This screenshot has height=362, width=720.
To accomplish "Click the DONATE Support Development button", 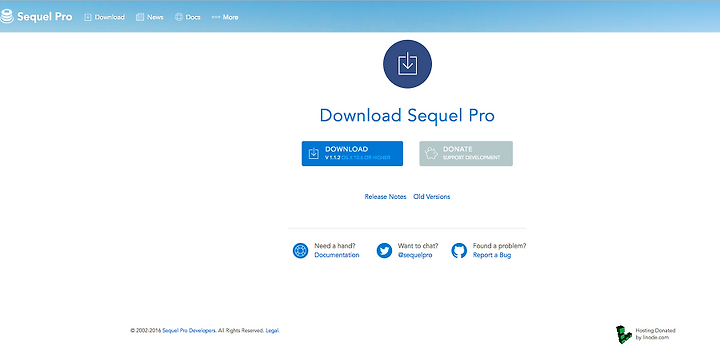I will tap(466, 153).
